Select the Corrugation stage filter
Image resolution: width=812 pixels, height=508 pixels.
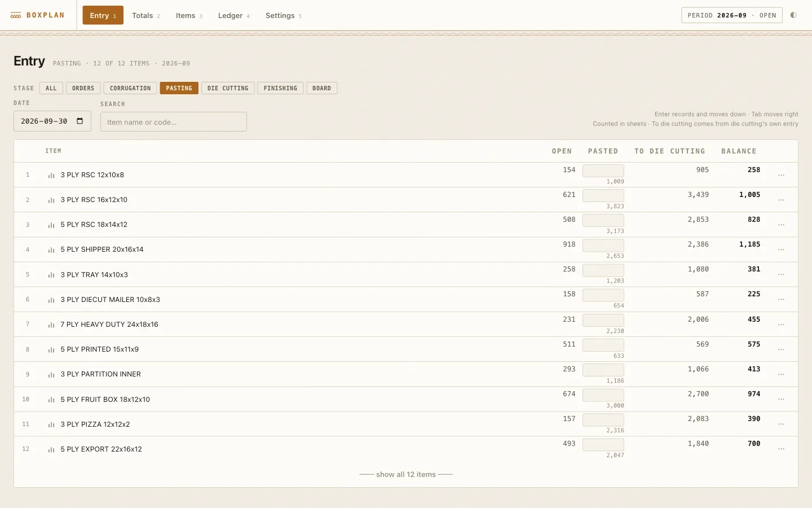point(130,88)
